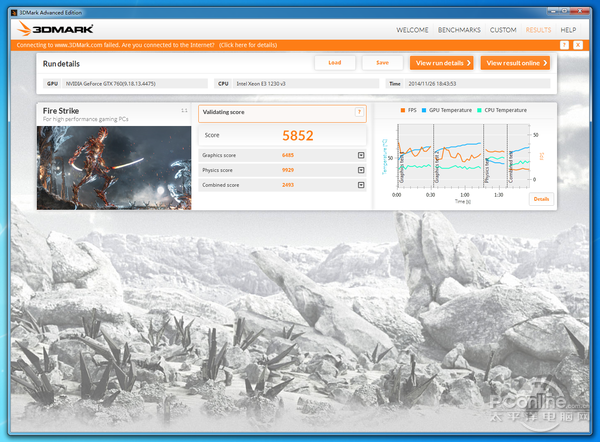600x442 pixels.
Task: Click the Run details heading
Action: (x=61, y=64)
